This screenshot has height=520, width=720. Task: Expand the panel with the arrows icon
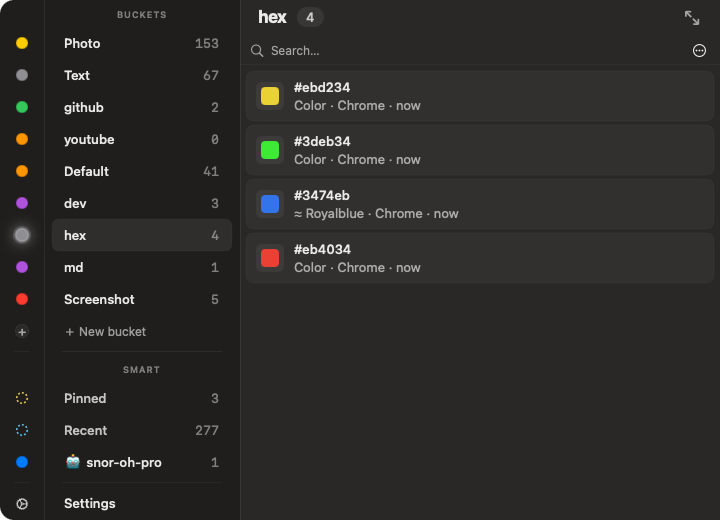692,18
